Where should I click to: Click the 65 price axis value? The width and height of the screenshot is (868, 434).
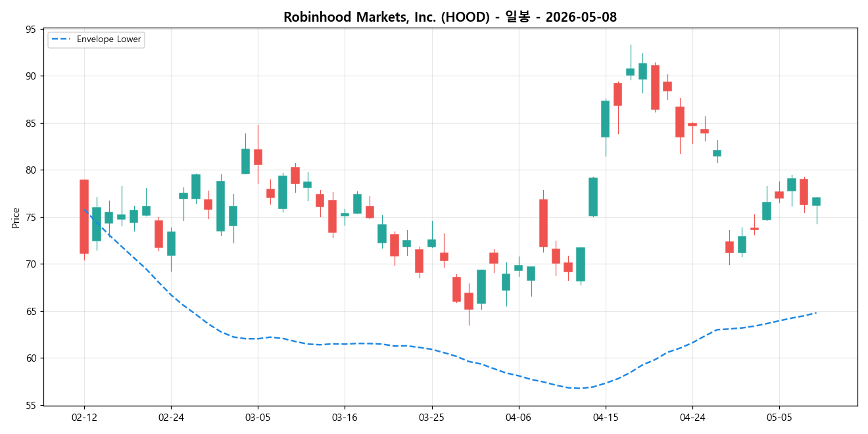[x=32, y=312]
